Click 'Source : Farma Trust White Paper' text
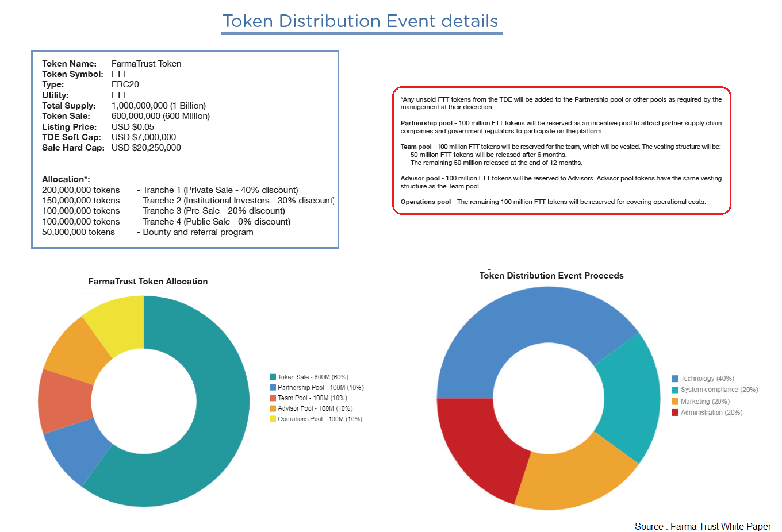782x532 pixels. coord(703,526)
